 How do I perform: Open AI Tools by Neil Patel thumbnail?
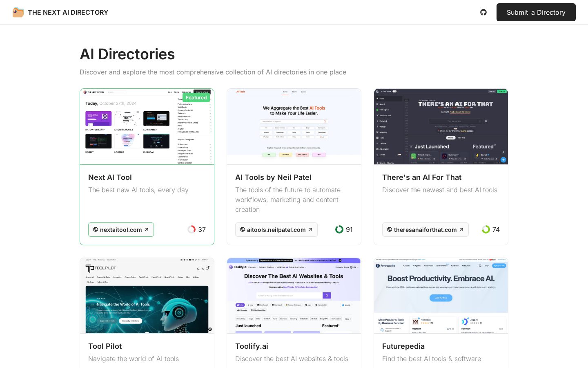click(294, 127)
